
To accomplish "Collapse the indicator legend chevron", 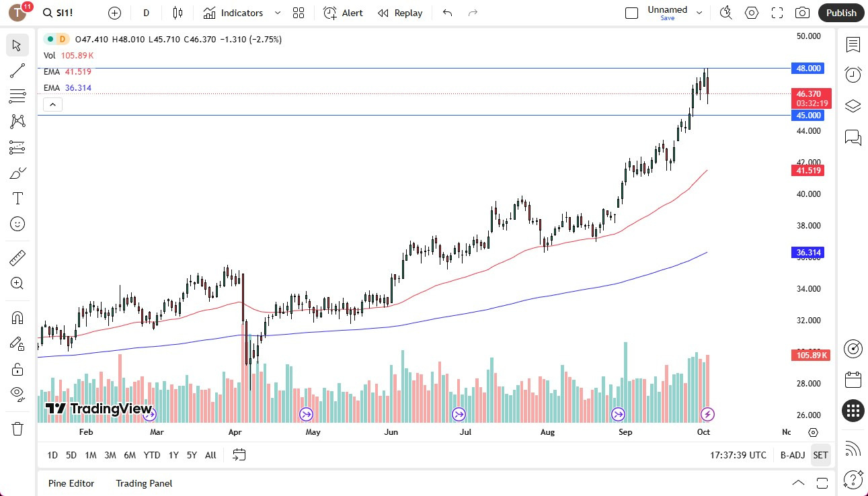I will pyautogui.click(x=52, y=104).
